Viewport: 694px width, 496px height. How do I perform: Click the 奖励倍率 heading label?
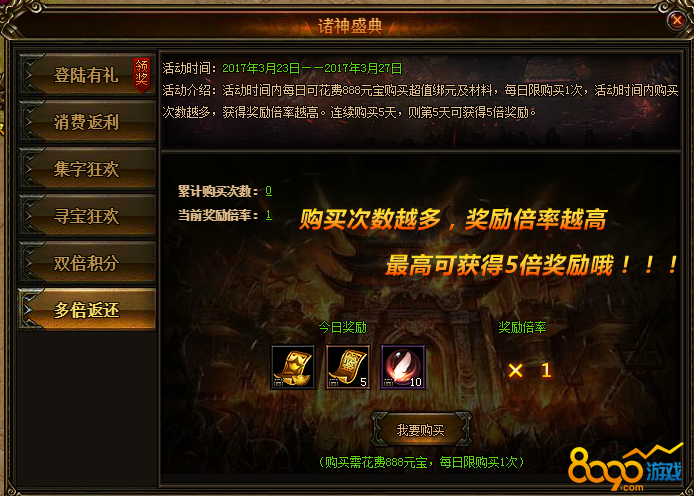click(522, 327)
